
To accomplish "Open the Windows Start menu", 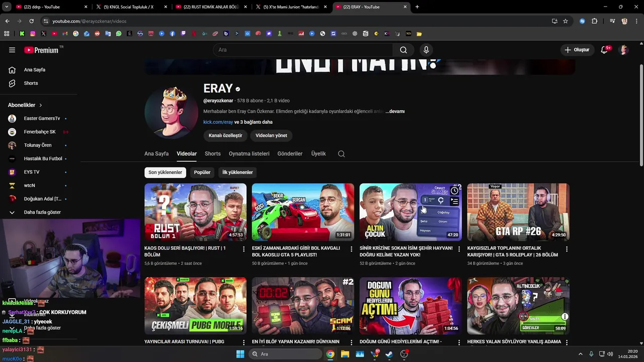I will [x=240, y=354].
